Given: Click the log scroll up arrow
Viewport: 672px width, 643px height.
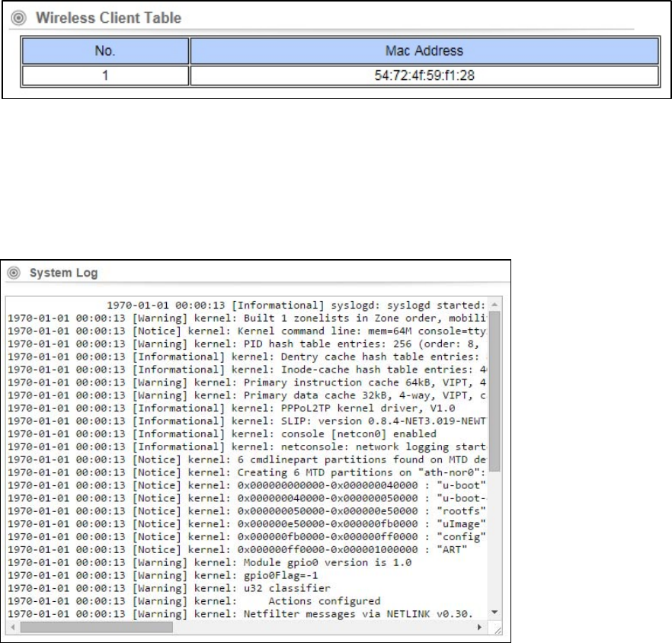Looking at the screenshot, I should click(494, 304).
